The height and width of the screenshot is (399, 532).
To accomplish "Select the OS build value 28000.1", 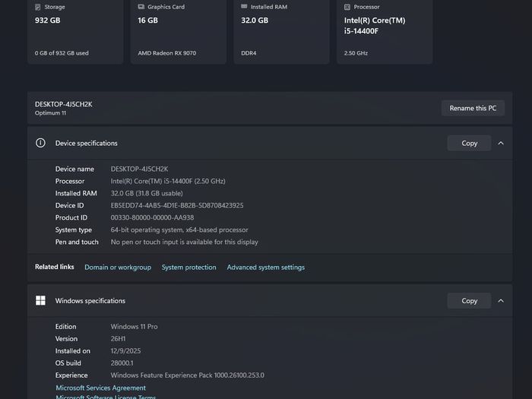I will (x=122, y=363).
